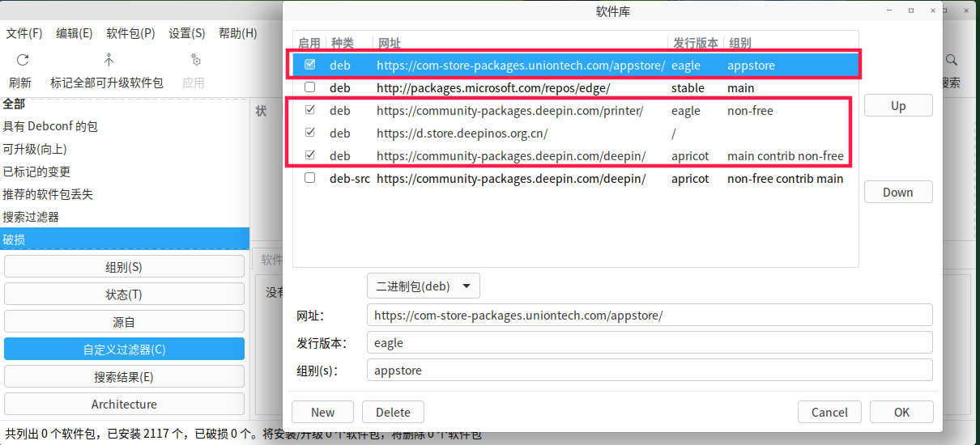Image resolution: width=980 pixels, height=445 pixels.
Task: Click the 发行版本 input field containing eagle
Action: pyautogui.click(x=650, y=342)
